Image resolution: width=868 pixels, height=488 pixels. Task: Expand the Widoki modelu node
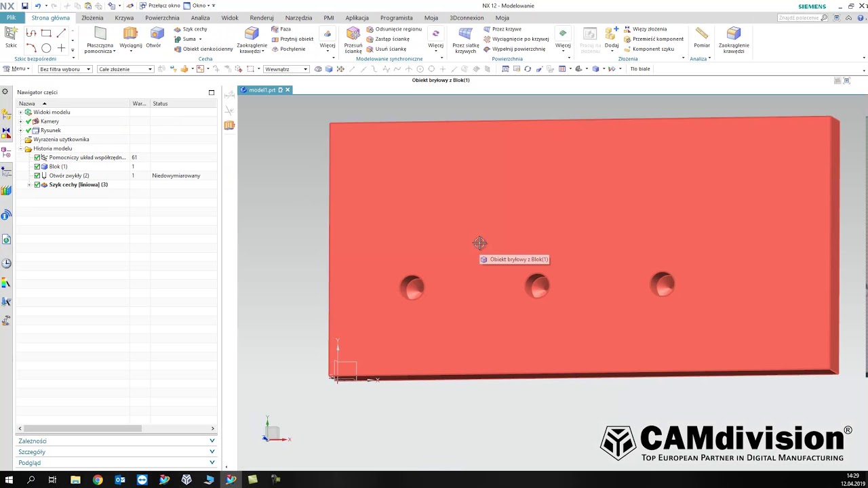[x=20, y=113]
